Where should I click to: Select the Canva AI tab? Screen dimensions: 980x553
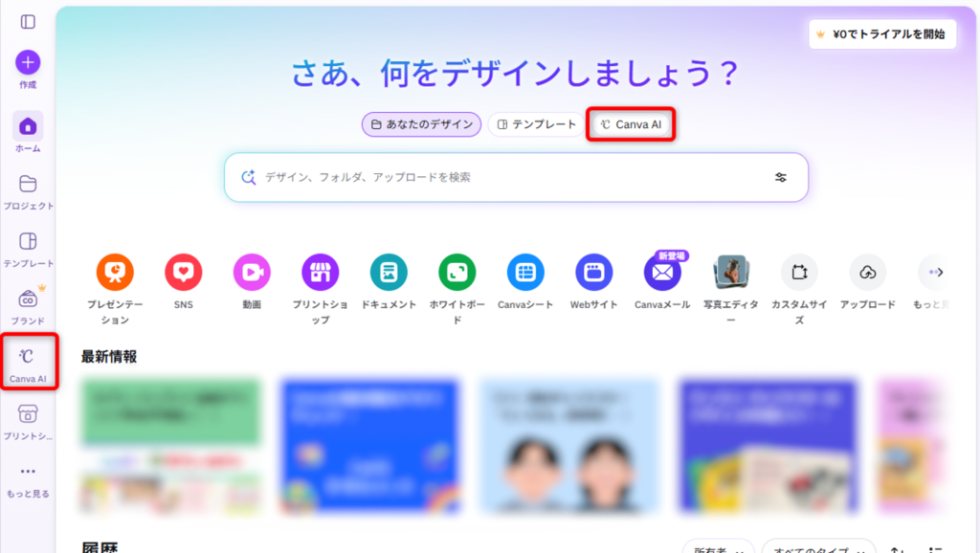click(632, 124)
